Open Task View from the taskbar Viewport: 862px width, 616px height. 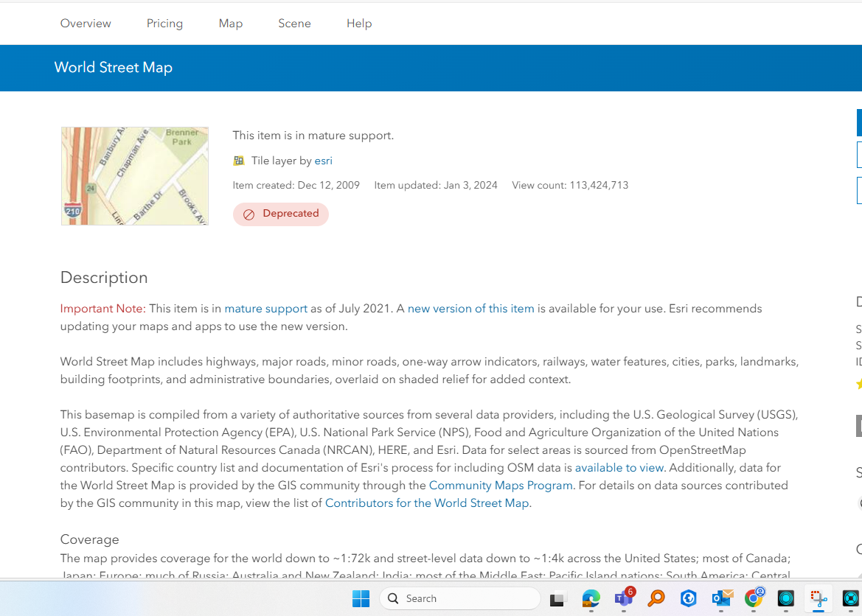point(557,598)
